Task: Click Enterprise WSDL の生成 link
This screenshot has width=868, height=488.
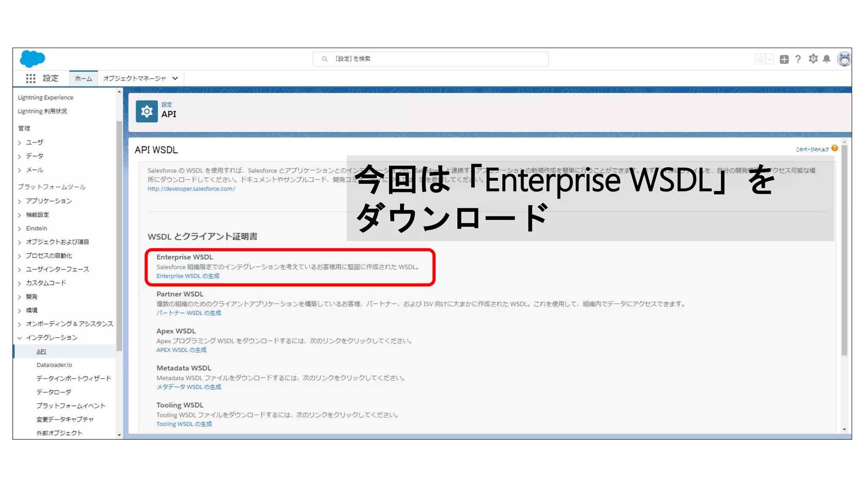Action: click(x=188, y=276)
